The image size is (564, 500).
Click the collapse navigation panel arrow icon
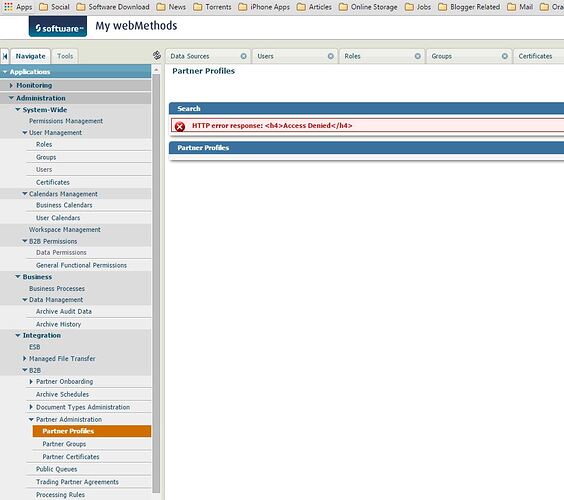[5, 56]
